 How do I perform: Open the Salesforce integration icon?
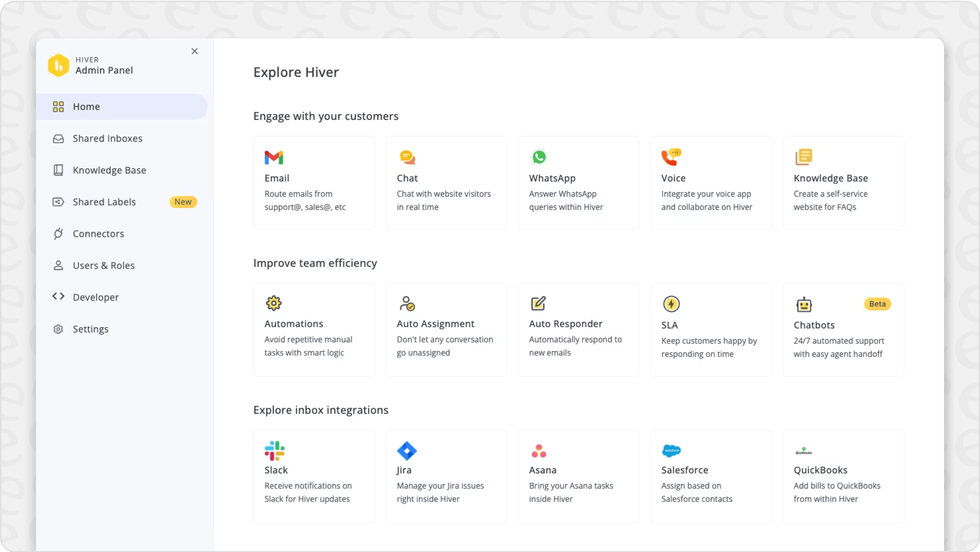(672, 450)
